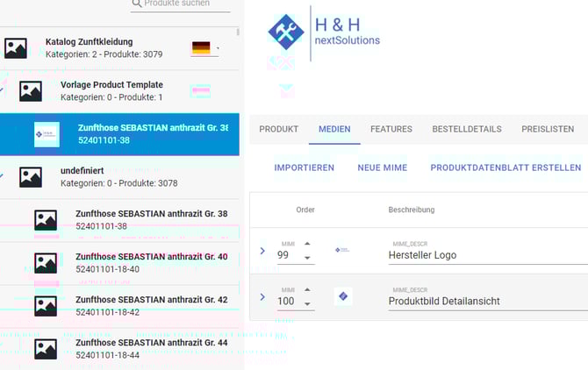Image resolution: width=588 pixels, height=370 pixels.
Task: Click image icon of Gr. 40 product
Action: point(46,263)
